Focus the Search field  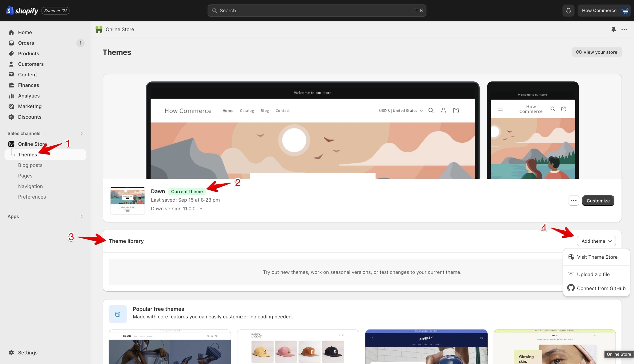[317, 11]
